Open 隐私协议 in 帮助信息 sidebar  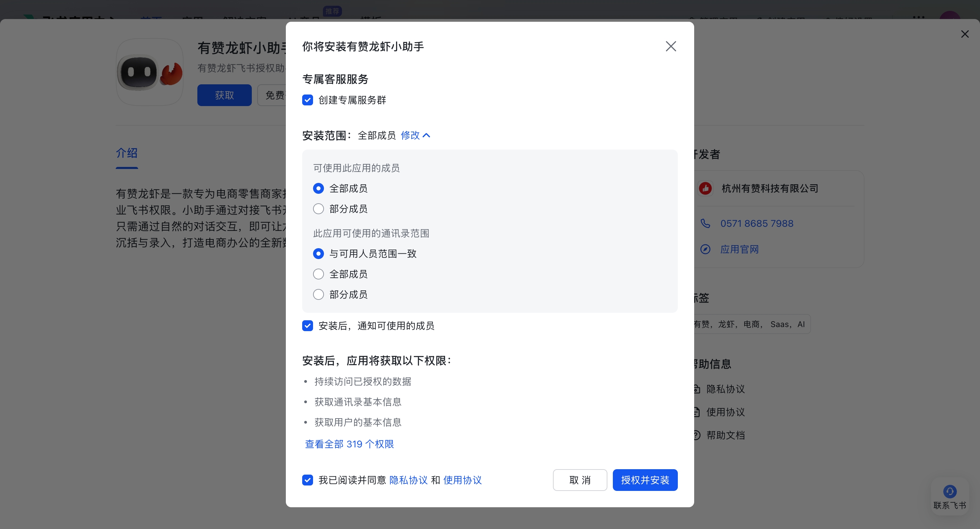coord(725,389)
